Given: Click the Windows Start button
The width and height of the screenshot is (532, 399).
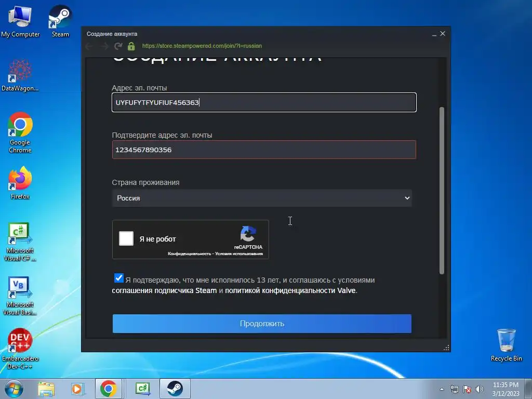Looking at the screenshot, I should point(14,389).
